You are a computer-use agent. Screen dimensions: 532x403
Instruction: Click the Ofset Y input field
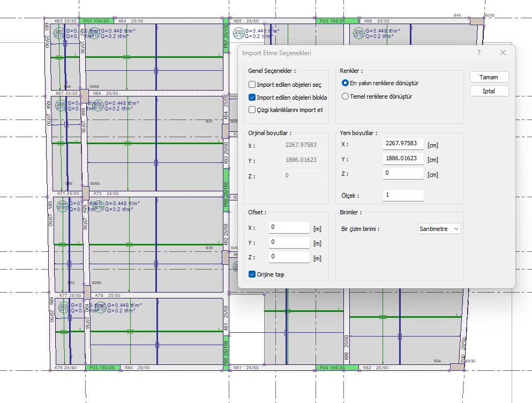point(289,242)
